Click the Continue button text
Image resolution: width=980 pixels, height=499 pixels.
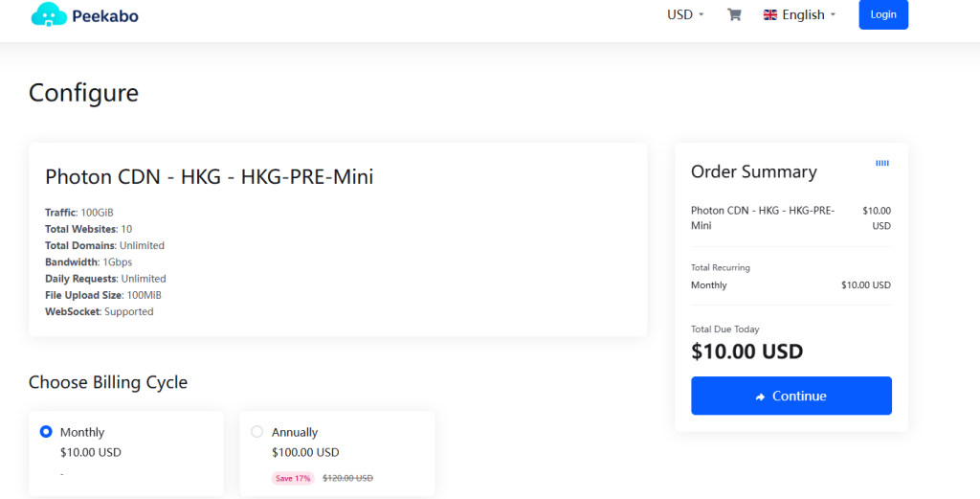click(x=799, y=397)
